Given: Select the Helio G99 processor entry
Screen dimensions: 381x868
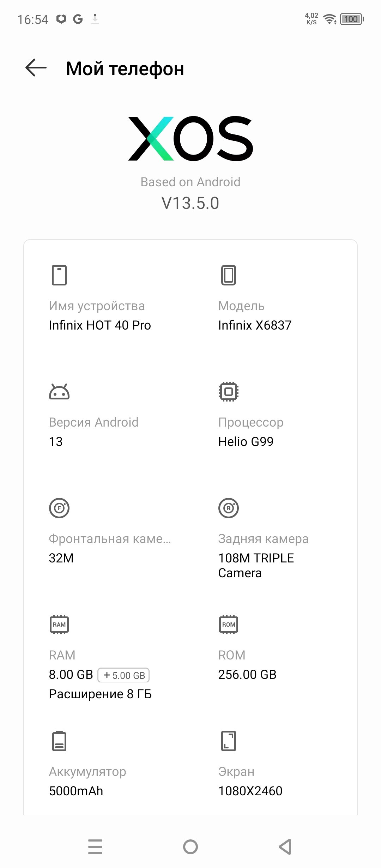Looking at the screenshot, I should (x=246, y=441).
